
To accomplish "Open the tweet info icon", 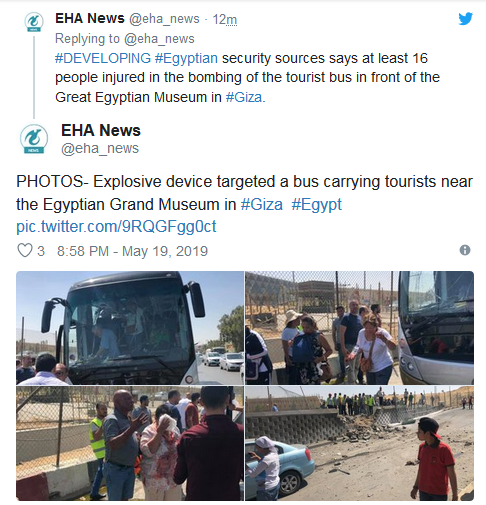I will click(465, 250).
